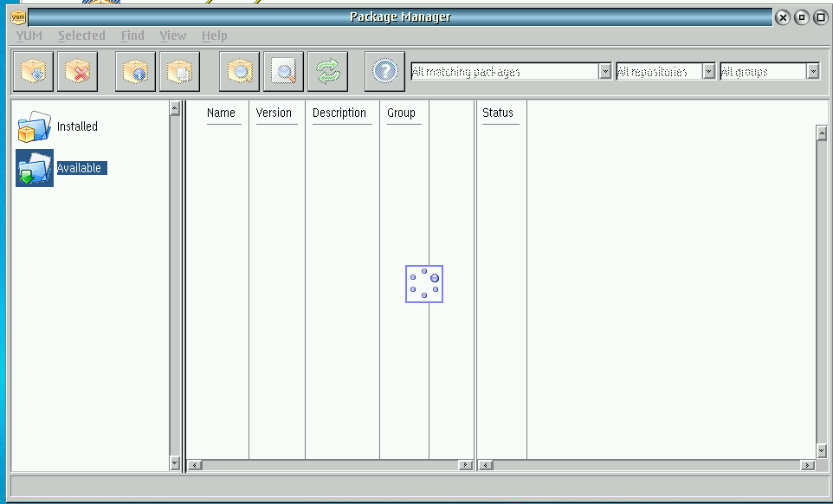Click the find packages box-with-magnifier icon

[x=240, y=71]
